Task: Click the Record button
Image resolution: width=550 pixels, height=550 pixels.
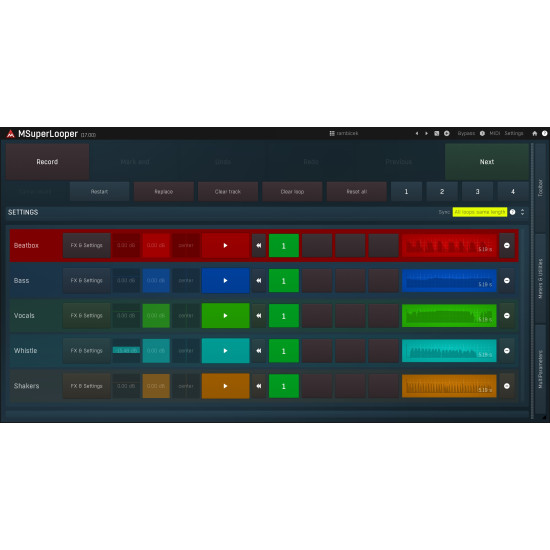Action: 47,162
